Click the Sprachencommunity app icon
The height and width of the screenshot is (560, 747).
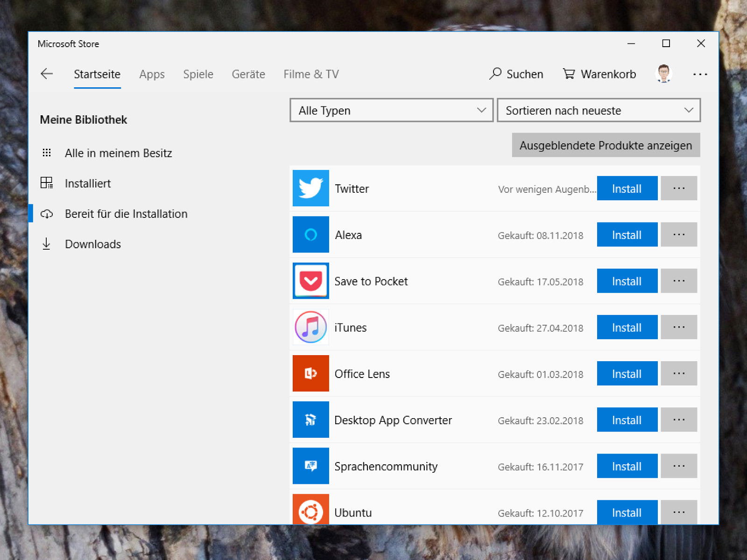pos(311,466)
